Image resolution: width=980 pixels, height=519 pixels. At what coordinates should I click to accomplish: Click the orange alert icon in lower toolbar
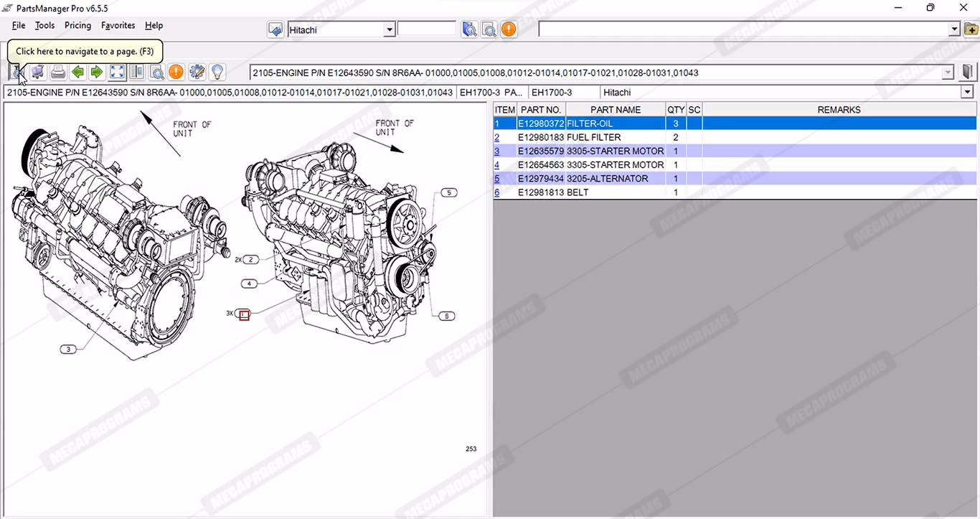tap(176, 73)
